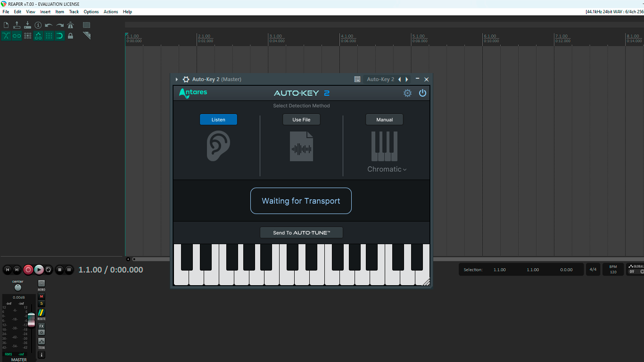Click Auto-Key 2 title bar gear icon

tap(186, 80)
